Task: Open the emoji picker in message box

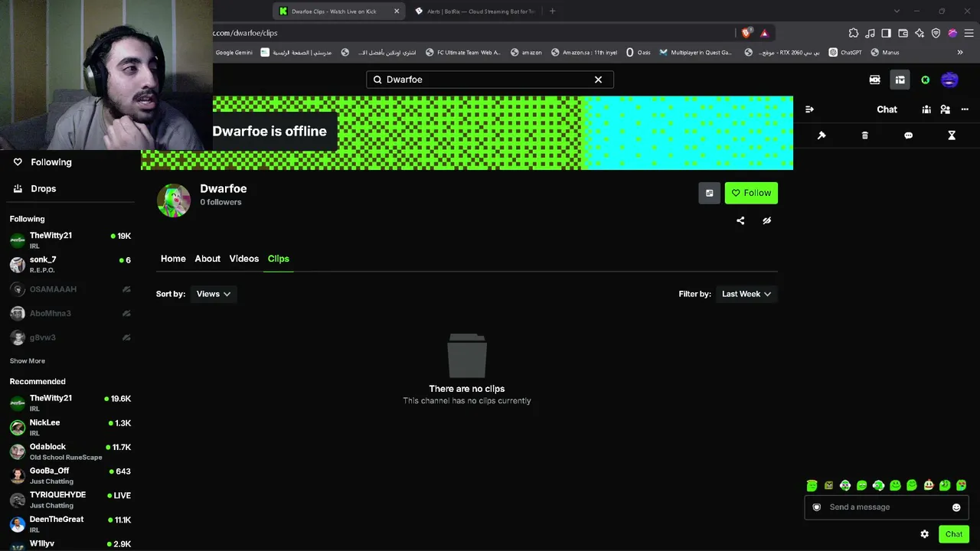Action: (x=956, y=507)
